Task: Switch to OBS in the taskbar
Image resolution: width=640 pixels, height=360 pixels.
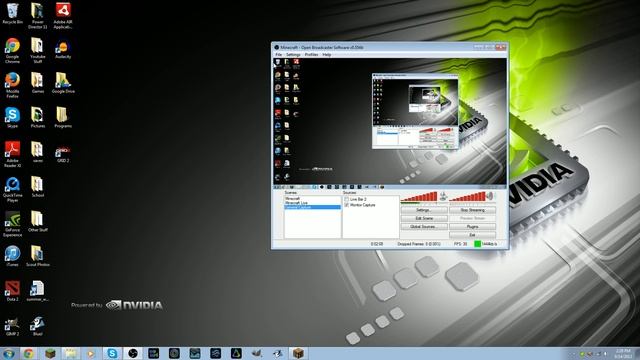Action: coord(133,353)
